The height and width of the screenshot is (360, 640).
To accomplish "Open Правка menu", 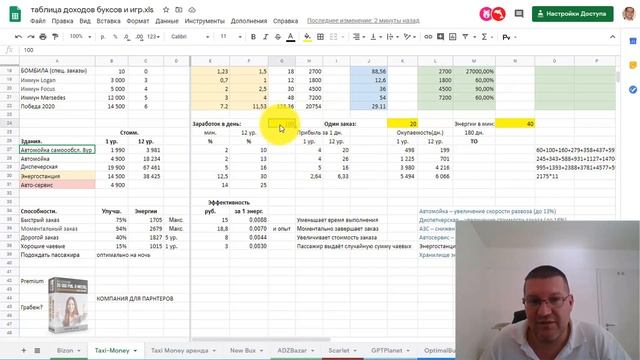I will click(62, 21).
